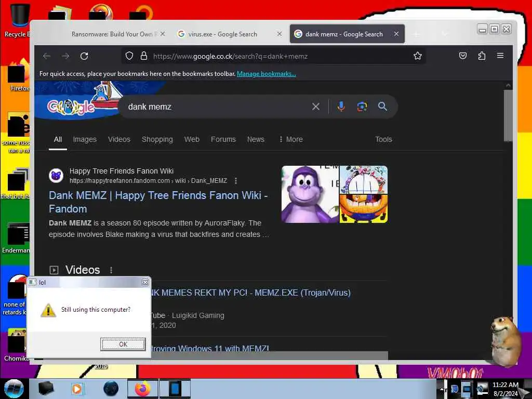
Task: Search by image with the Google Lens icon
Action: tap(362, 107)
